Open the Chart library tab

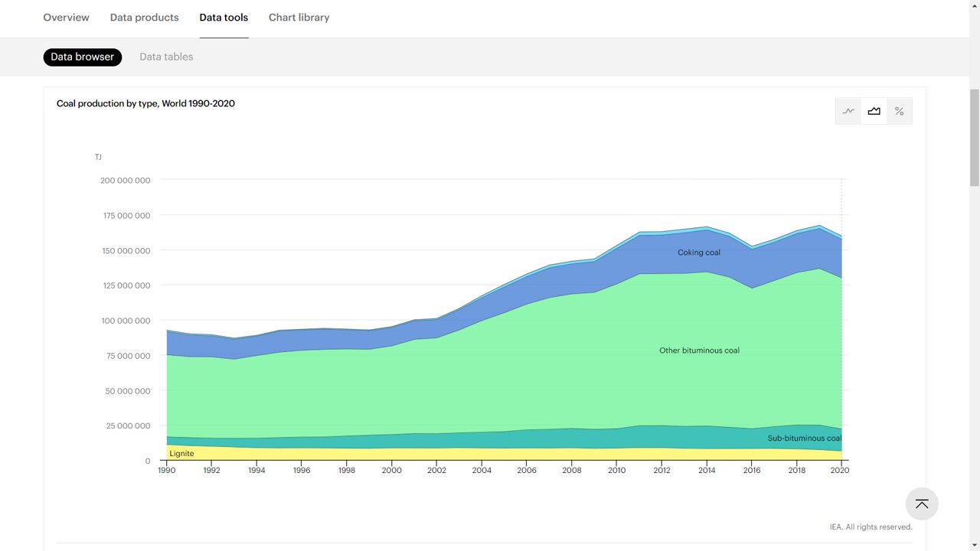[299, 18]
